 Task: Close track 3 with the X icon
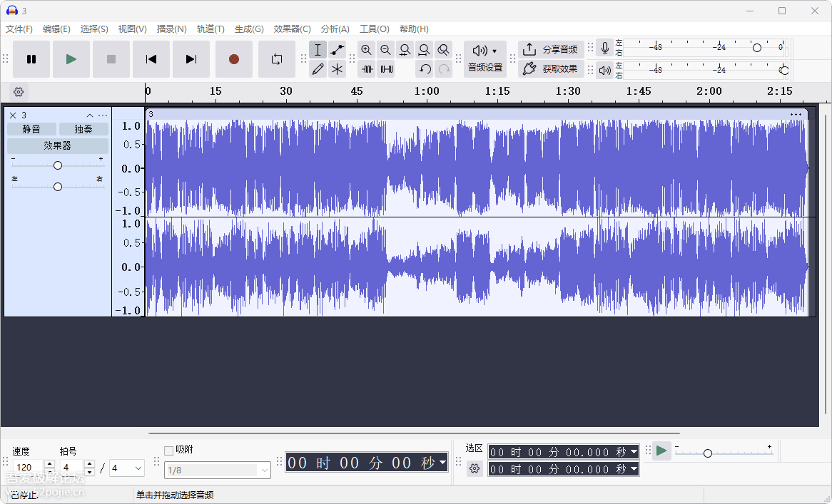[13, 115]
